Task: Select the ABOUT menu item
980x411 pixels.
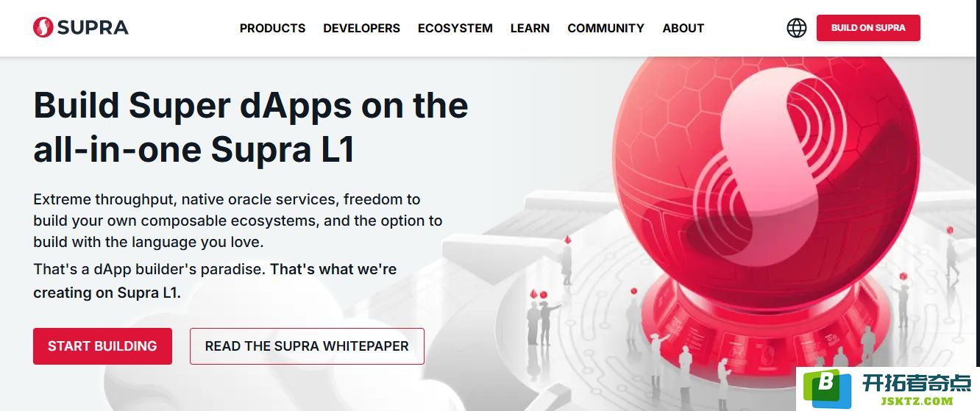Action: pyautogui.click(x=683, y=28)
